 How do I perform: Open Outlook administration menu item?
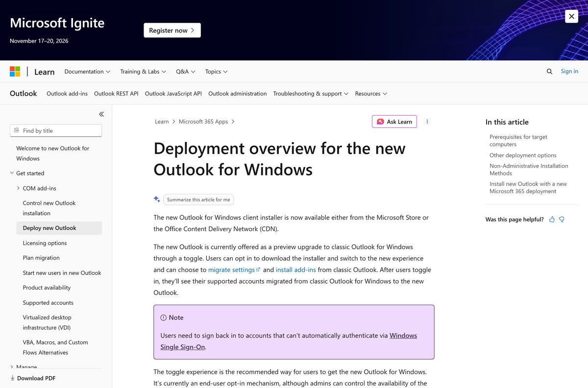(238, 94)
